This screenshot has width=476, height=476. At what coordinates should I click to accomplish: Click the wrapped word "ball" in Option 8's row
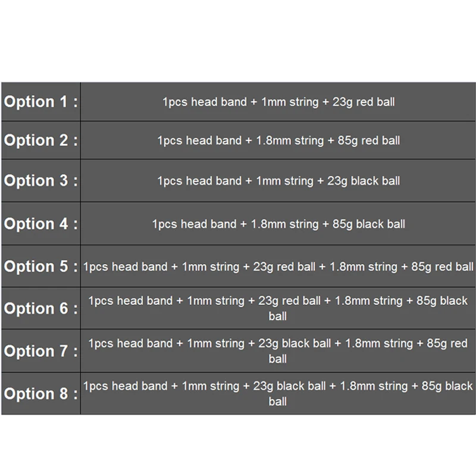pos(278,402)
